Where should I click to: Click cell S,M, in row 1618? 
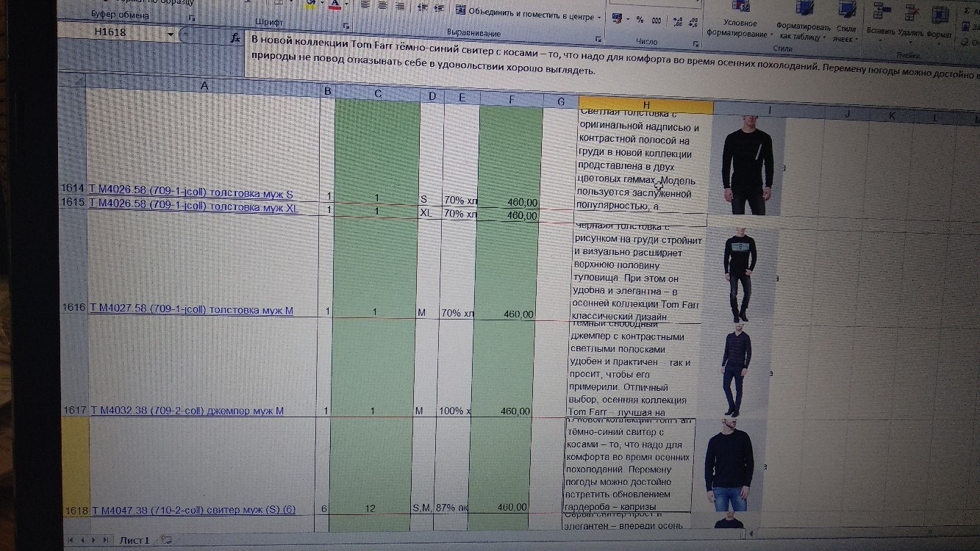point(422,466)
